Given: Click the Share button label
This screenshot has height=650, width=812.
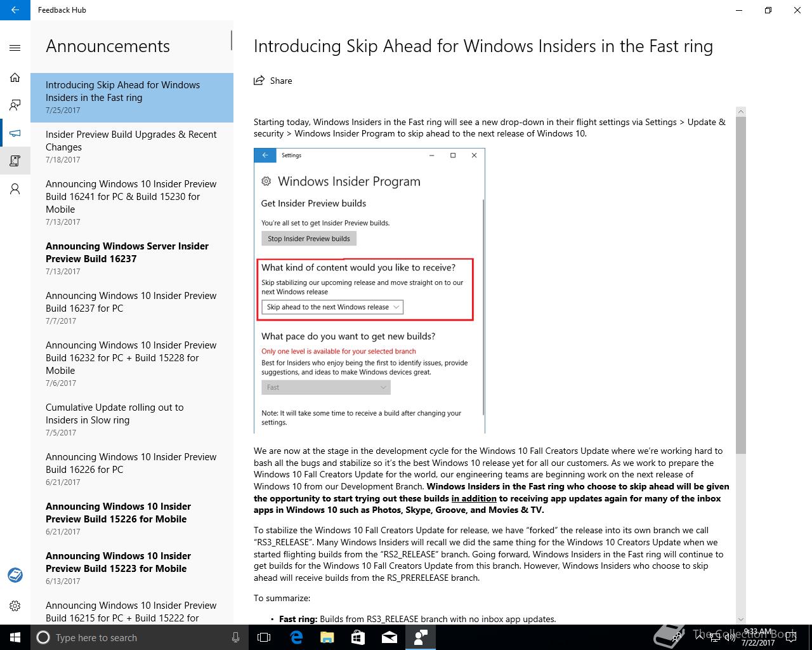Looking at the screenshot, I should (x=281, y=81).
